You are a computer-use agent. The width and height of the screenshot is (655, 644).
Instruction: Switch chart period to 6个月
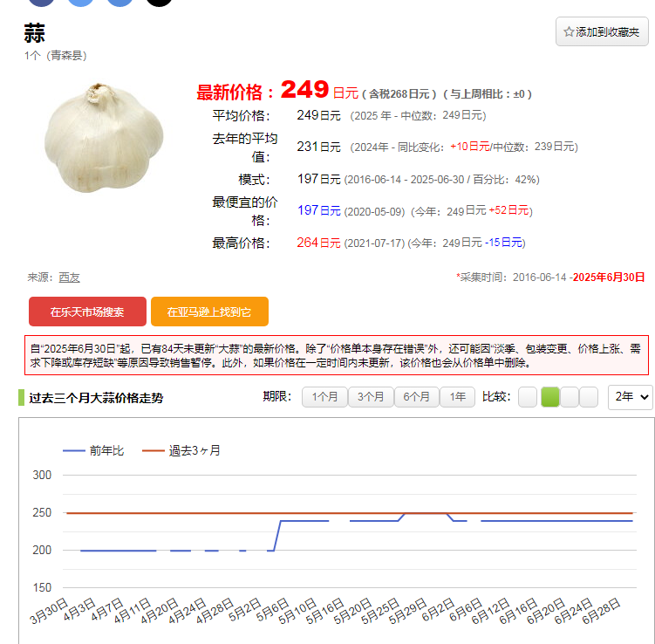pos(417,397)
